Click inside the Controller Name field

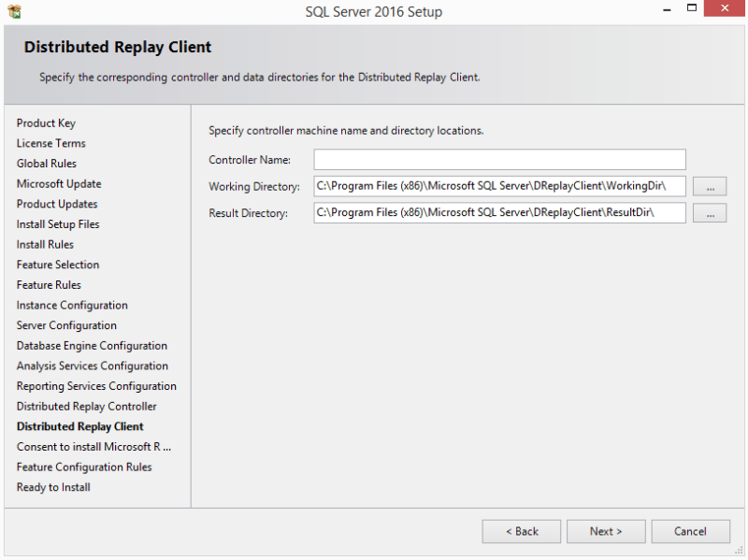[499, 159]
